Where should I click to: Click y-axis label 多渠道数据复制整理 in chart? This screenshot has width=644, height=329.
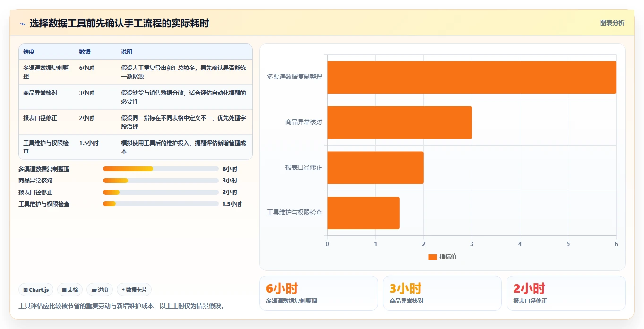tap(294, 77)
